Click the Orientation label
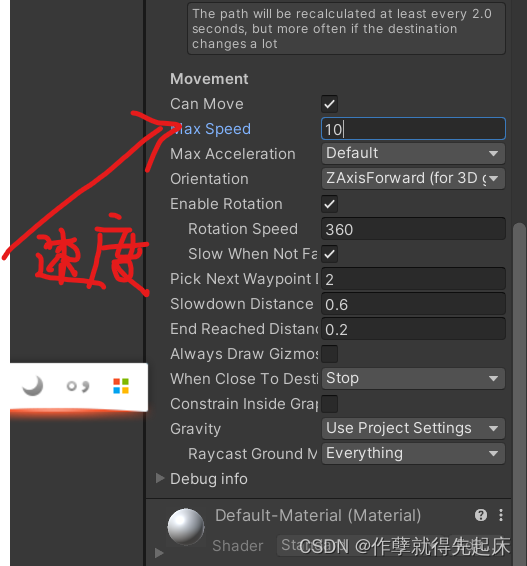527x566 pixels. click(209, 179)
